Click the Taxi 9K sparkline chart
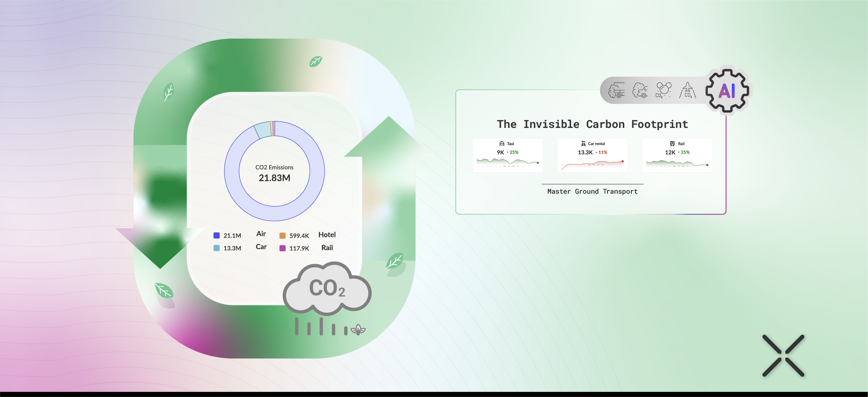This screenshot has width=868, height=397. pos(508,162)
